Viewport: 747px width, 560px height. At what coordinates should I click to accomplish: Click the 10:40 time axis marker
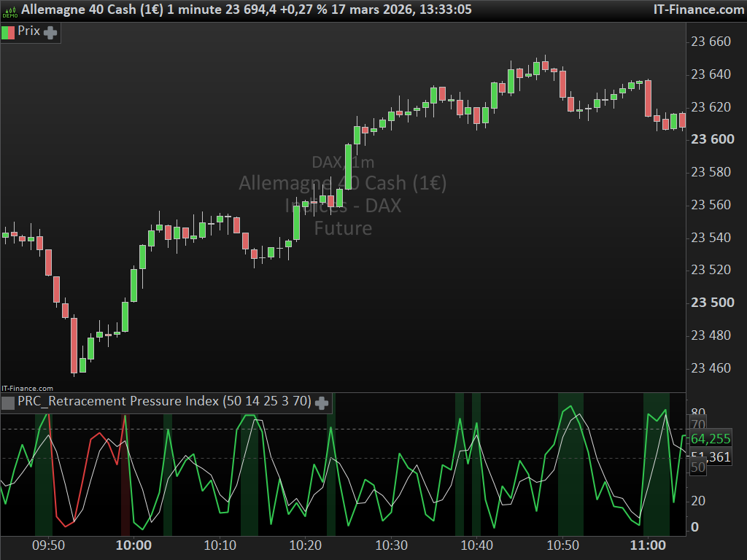tap(477, 545)
